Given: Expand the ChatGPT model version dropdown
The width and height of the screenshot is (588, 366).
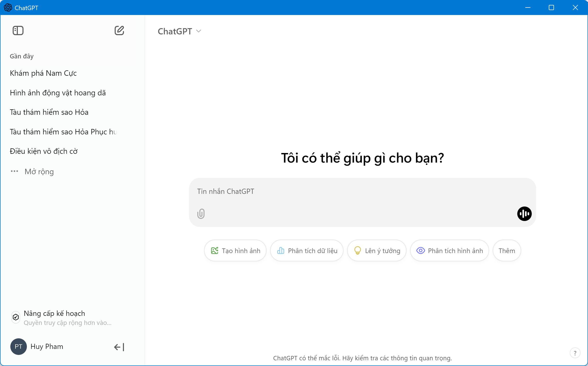Looking at the screenshot, I should (179, 31).
